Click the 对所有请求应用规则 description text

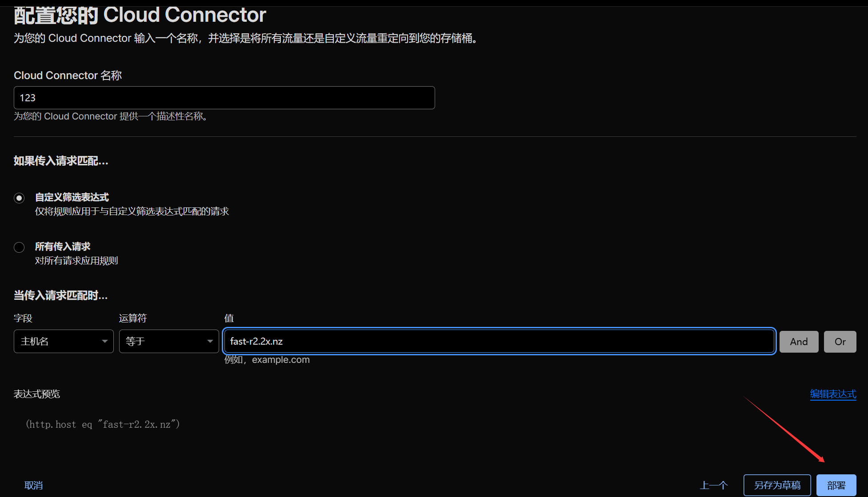76,261
